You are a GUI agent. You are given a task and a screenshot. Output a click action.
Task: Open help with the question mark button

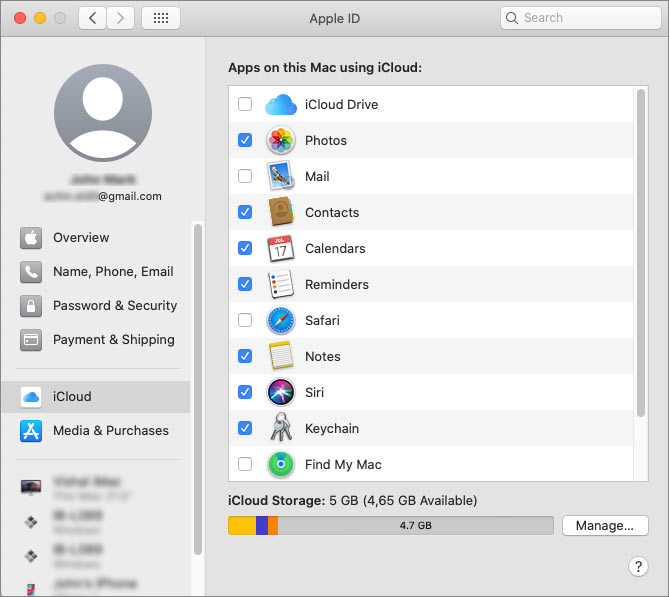638,567
